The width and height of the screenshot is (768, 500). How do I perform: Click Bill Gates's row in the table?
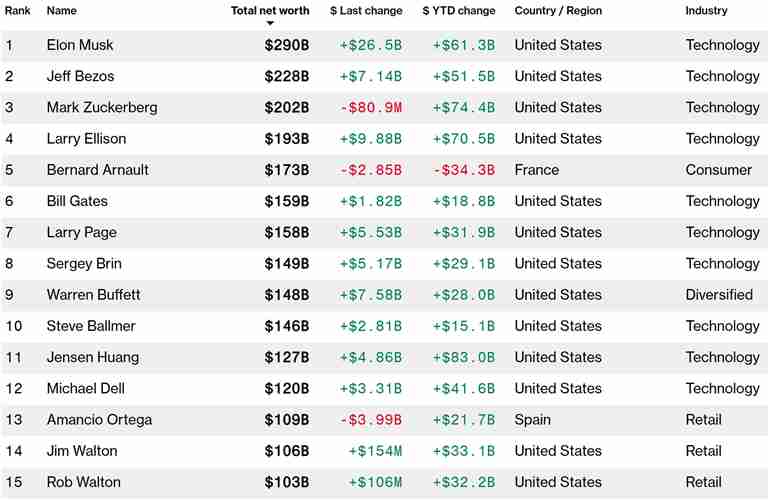click(x=384, y=201)
